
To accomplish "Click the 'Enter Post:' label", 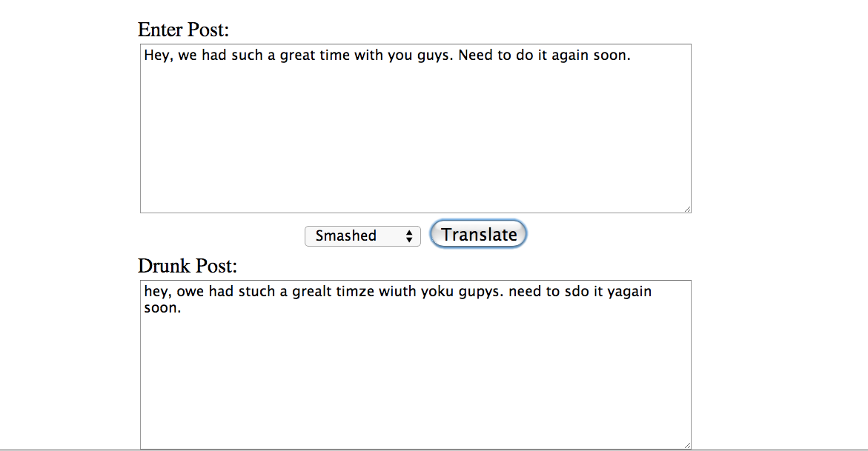I will click(183, 30).
